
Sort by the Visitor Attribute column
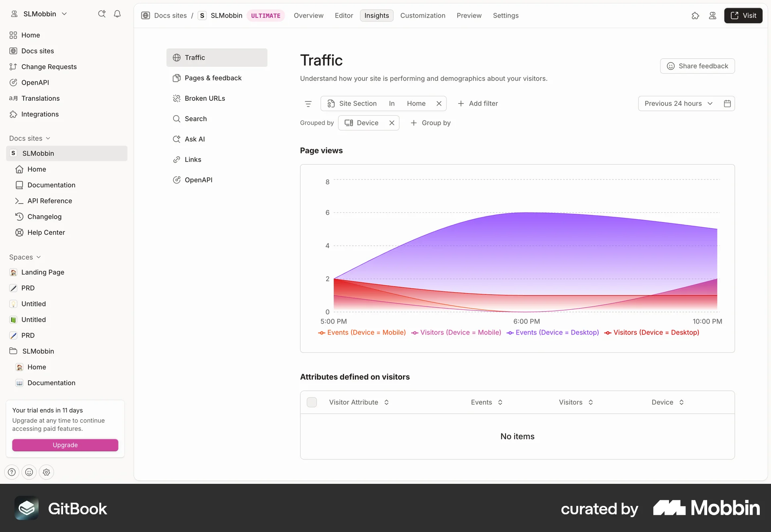pyautogui.click(x=359, y=402)
